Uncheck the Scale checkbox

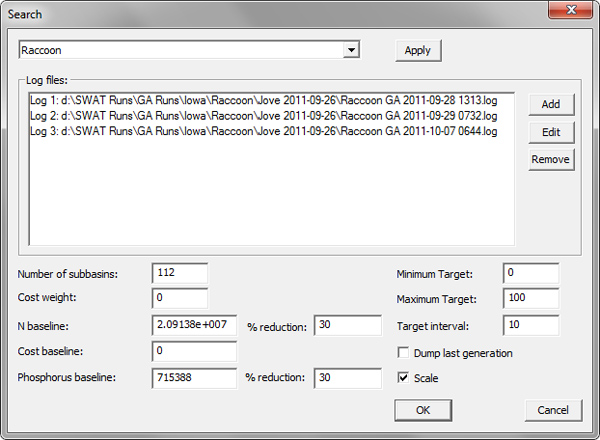tap(403, 378)
